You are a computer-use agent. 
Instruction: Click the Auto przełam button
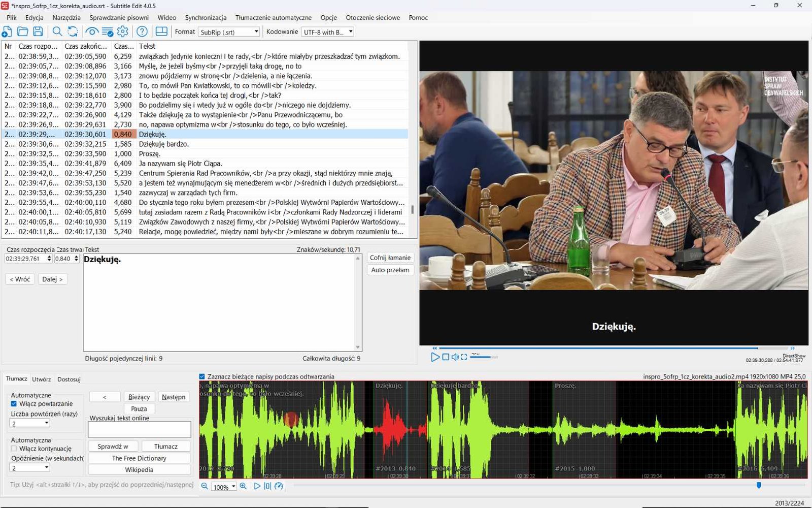(390, 270)
